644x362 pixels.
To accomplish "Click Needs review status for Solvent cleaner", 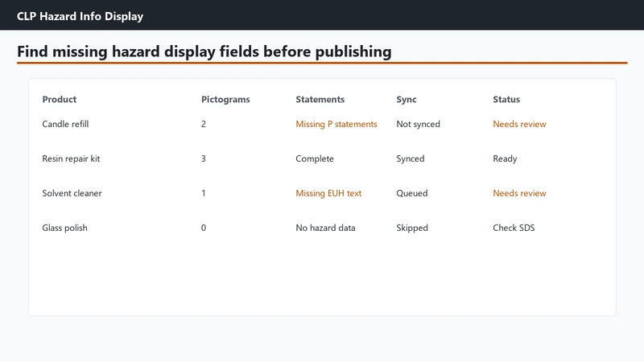I will pos(519,193).
